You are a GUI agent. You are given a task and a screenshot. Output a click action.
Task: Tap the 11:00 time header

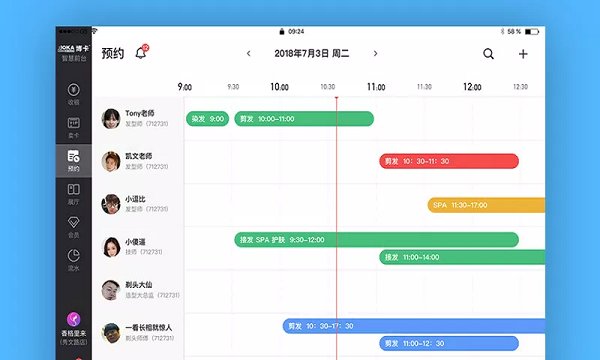click(x=376, y=87)
